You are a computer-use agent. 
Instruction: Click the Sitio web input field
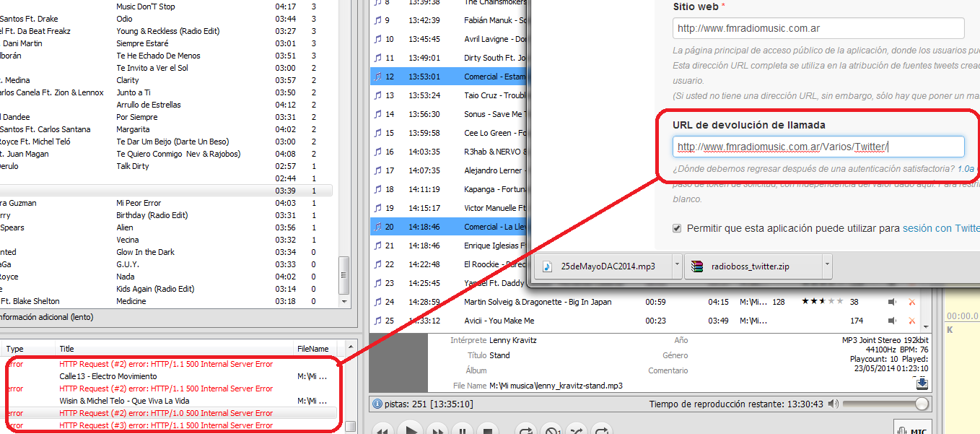point(818,29)
